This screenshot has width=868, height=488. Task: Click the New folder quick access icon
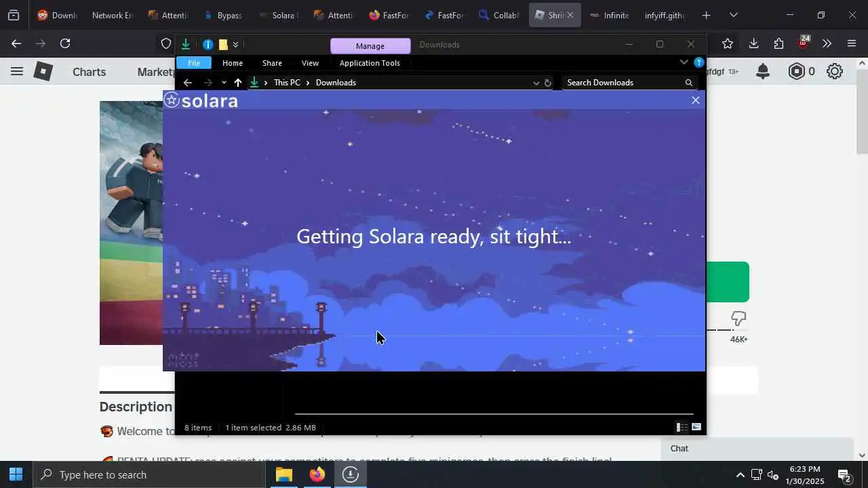(x=223, y=45)
